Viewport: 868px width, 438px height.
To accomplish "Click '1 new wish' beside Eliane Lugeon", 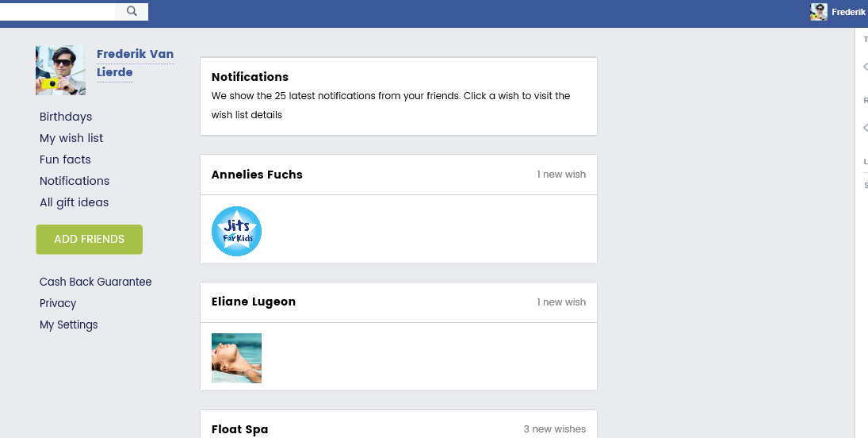I will click(561, 302).
